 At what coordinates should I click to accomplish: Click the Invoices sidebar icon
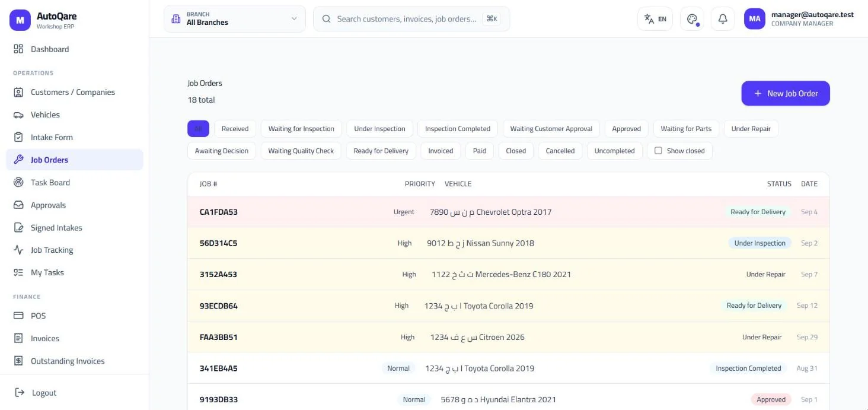(18, 338)
